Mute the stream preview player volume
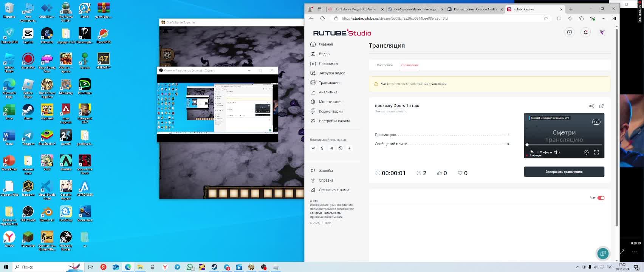This screenshot has width=644, height=272. coord(556,153)
